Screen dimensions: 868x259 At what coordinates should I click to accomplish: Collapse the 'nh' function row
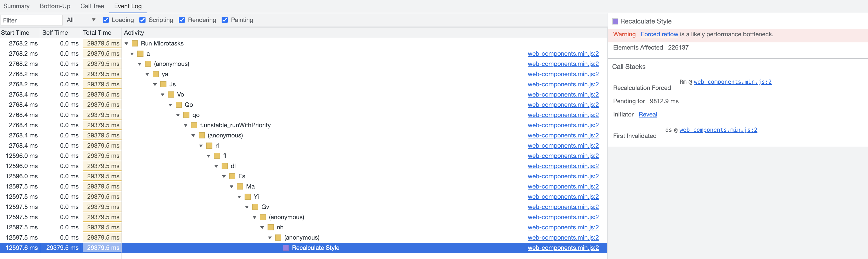click(262, 227)
